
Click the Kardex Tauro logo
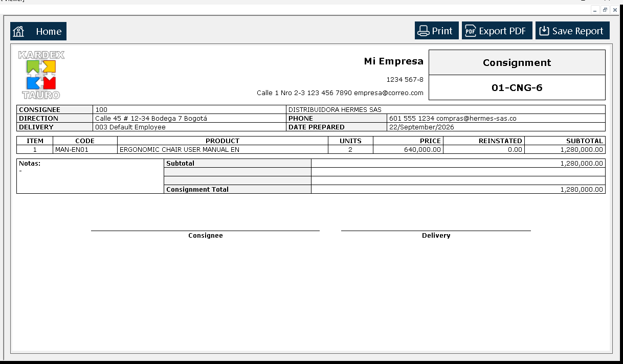[41, 75]
